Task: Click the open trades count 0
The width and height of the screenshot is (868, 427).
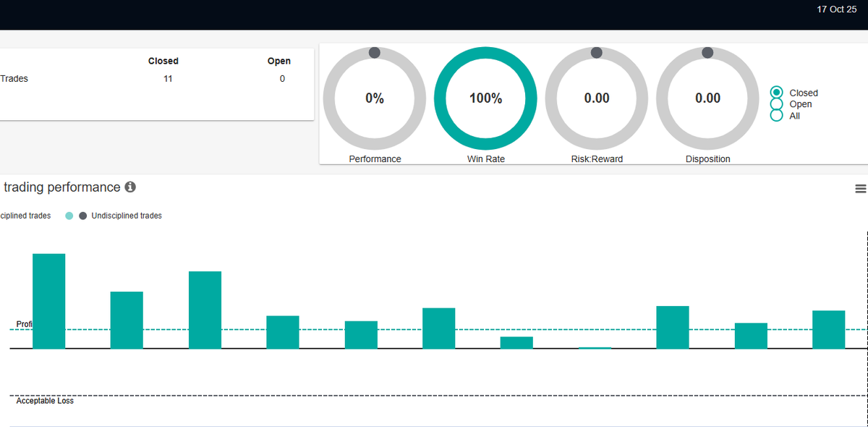Action: click(x=282, y=79)
